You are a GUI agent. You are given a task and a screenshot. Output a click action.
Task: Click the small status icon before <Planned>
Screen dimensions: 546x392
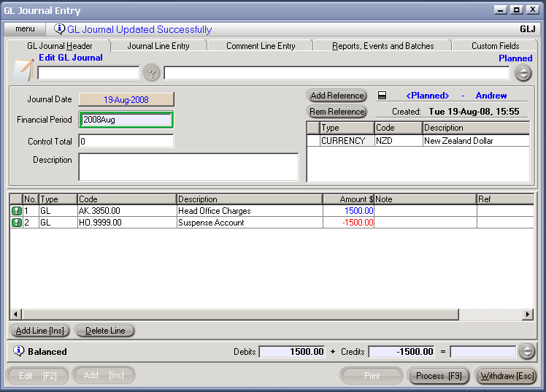coord(382,95)
